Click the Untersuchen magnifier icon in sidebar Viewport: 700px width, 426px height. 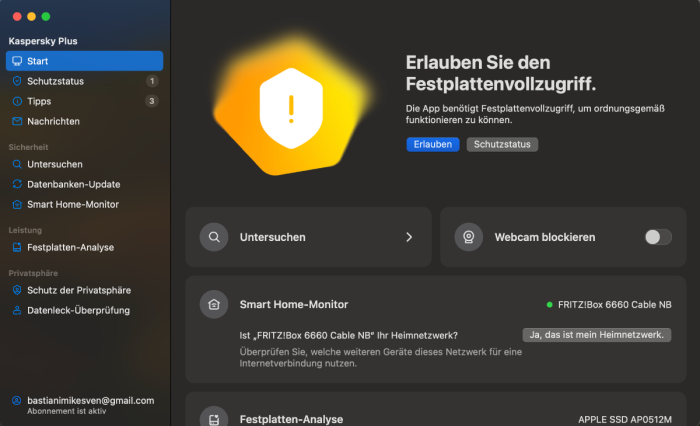(17, 164)
